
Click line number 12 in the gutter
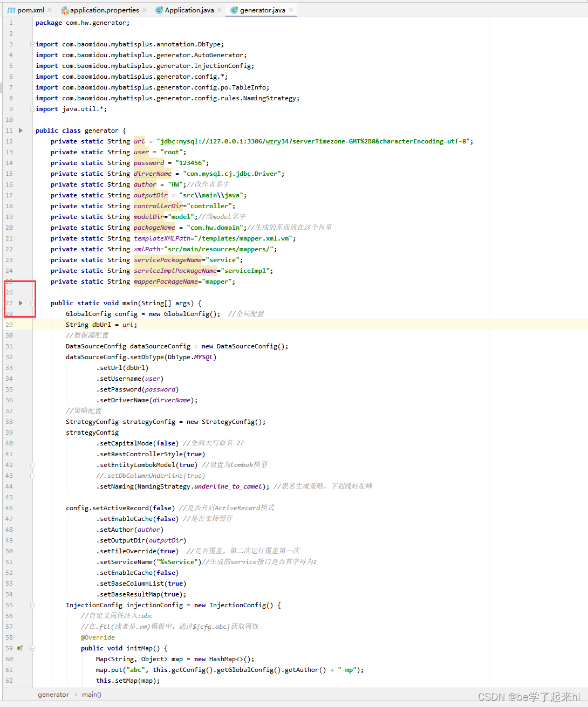click(9, 141)
